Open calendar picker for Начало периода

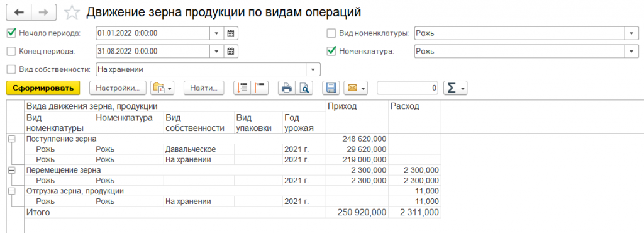tap(231, 33)
